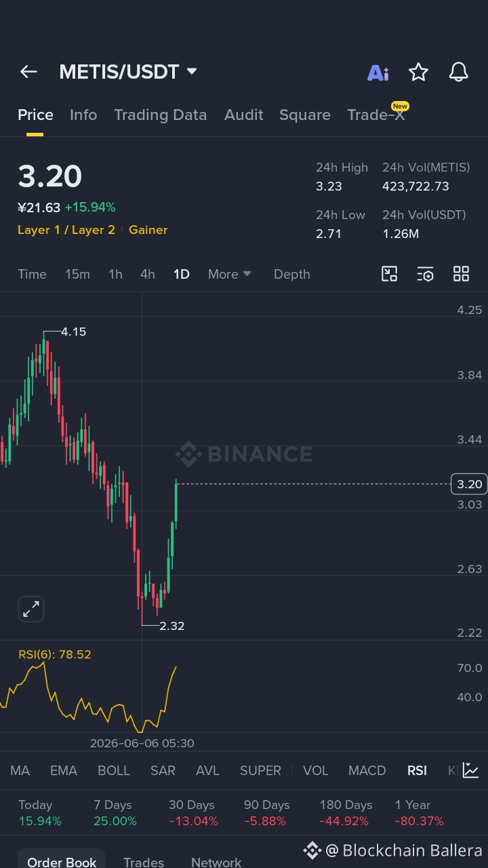Viewport: 488px width, 868px height.
Task: Tap the 2026-06-06 05:30 crosshair date label
Action: click(x=142, y=743)
